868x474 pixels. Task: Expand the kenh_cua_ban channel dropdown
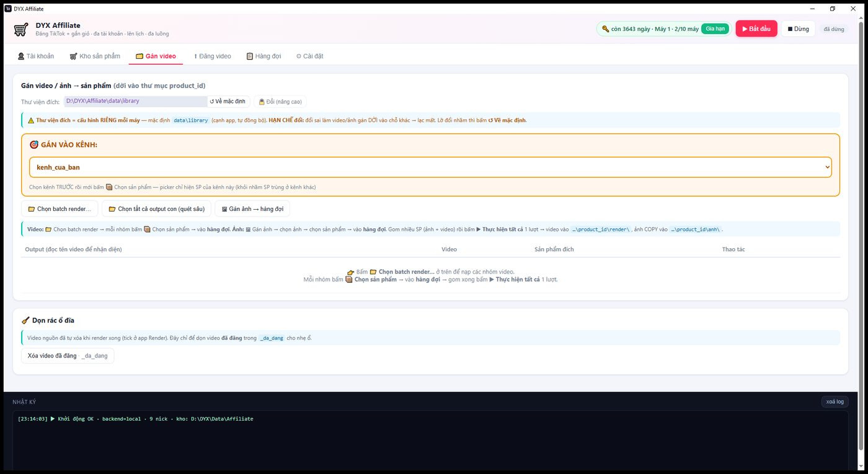[430, 168]
